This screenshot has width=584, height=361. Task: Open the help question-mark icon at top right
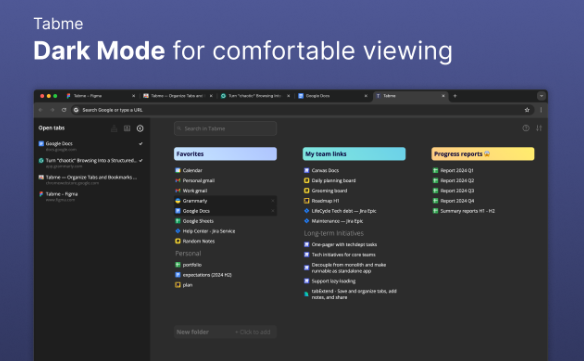coord(526,128)
